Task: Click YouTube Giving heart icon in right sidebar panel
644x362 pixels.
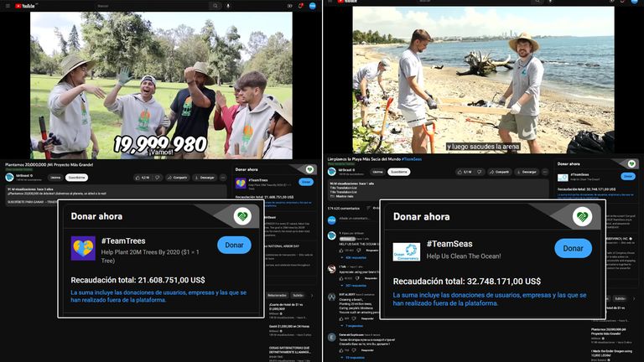Action: click(631, 163)
